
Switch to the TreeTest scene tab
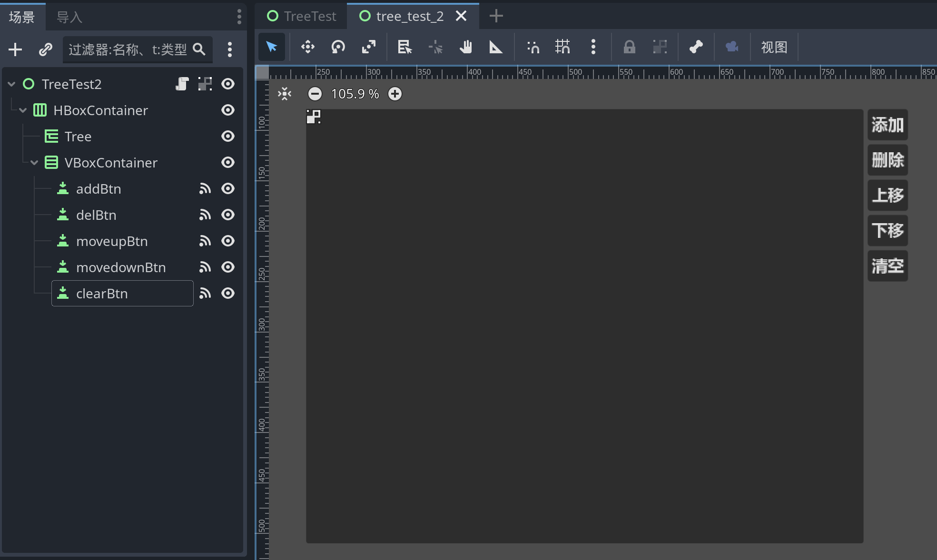(x=302, y=16)
